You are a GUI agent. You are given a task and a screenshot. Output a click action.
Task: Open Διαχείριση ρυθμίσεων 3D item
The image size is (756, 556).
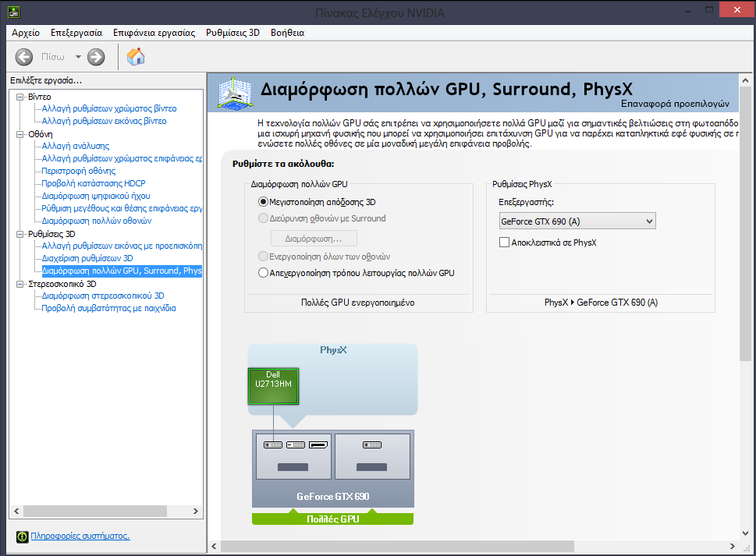click(87, 258)
